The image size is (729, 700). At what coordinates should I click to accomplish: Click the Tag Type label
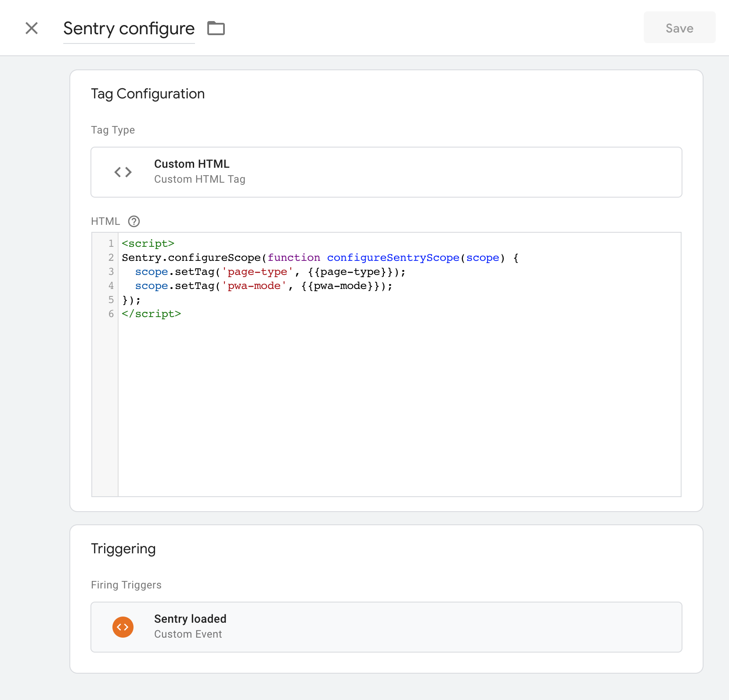pos(113,130)
